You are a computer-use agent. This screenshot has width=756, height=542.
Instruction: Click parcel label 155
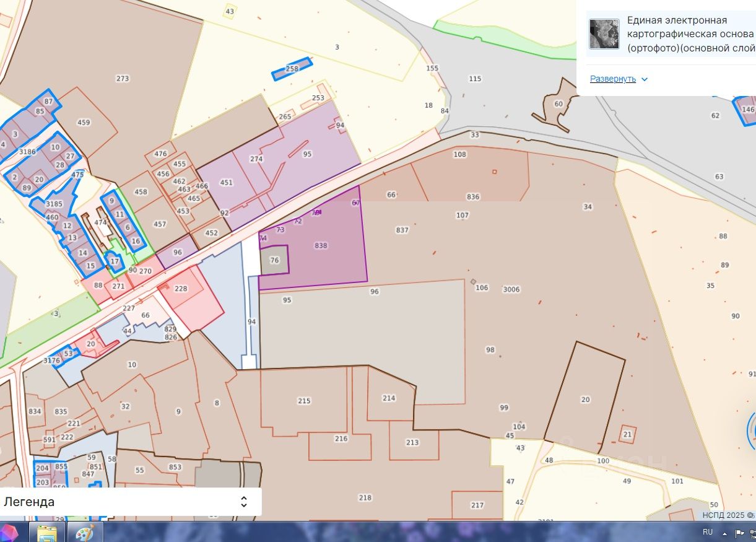(x=432, y=68)
